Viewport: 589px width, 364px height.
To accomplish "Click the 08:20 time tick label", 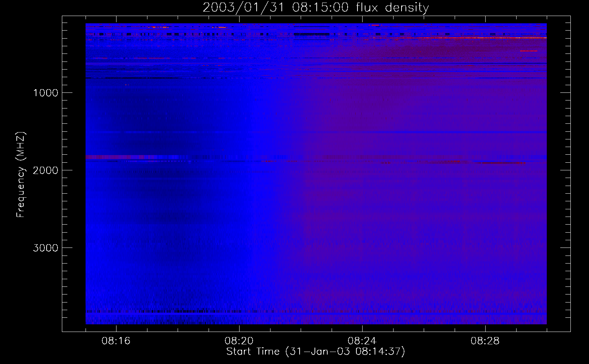I will tap(239, 341).
